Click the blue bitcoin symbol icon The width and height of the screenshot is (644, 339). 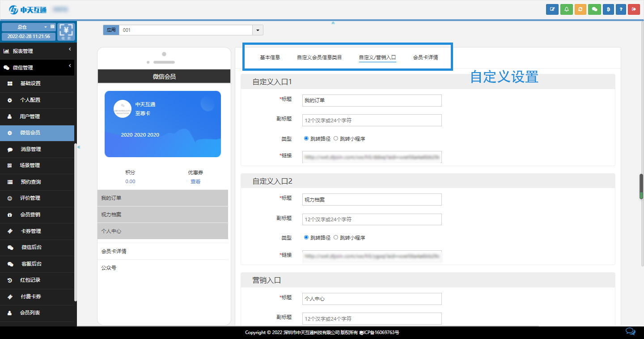click(x=608, y=9)
